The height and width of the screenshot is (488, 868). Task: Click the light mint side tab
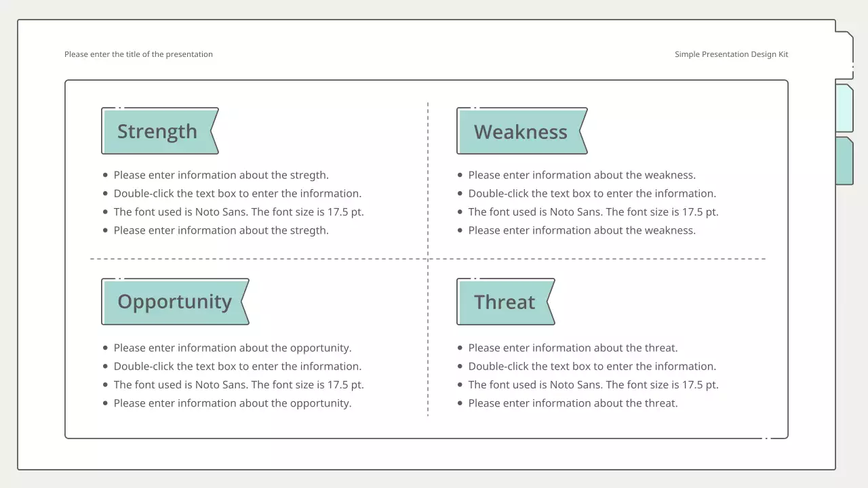coord(844,108)
